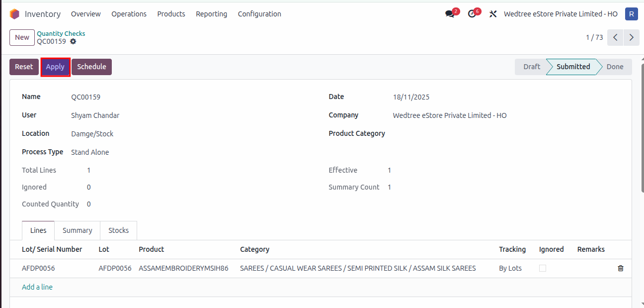The width and height of the screenshot is (644, 308).
Task: Open the chat messages icon
Action: click(450, 14)
